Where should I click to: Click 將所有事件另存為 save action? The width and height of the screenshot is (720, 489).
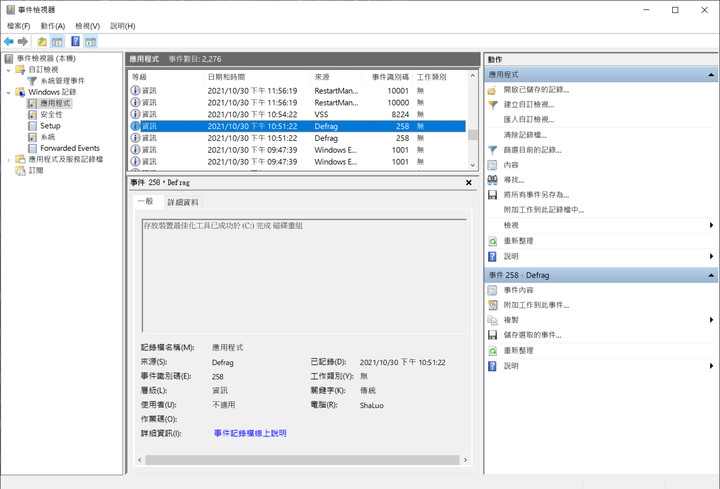536,195
